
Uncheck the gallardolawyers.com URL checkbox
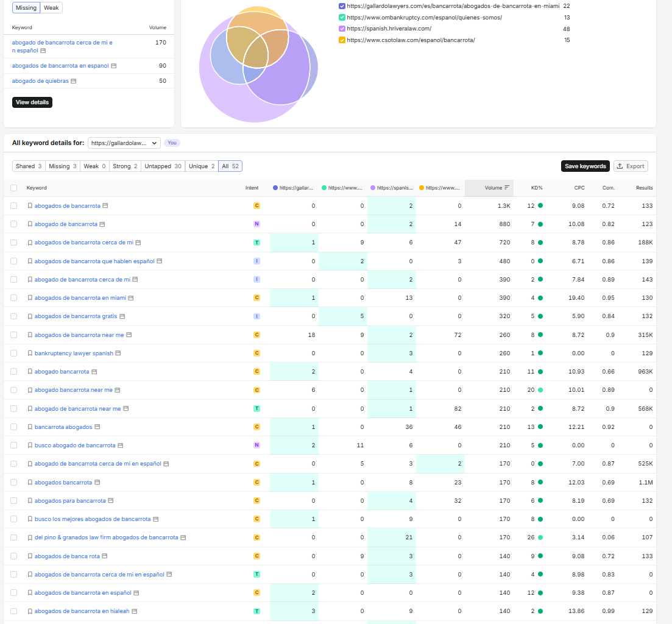(342, 6)
